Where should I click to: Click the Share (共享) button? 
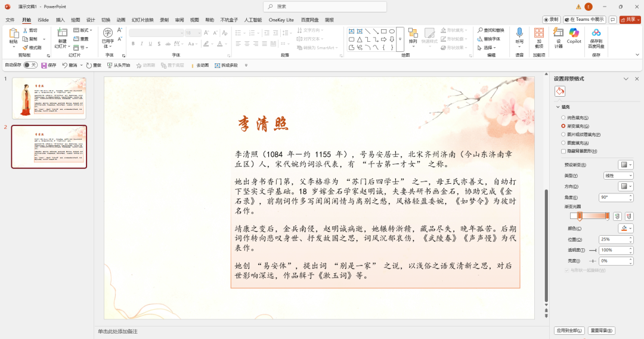(630, 19)
